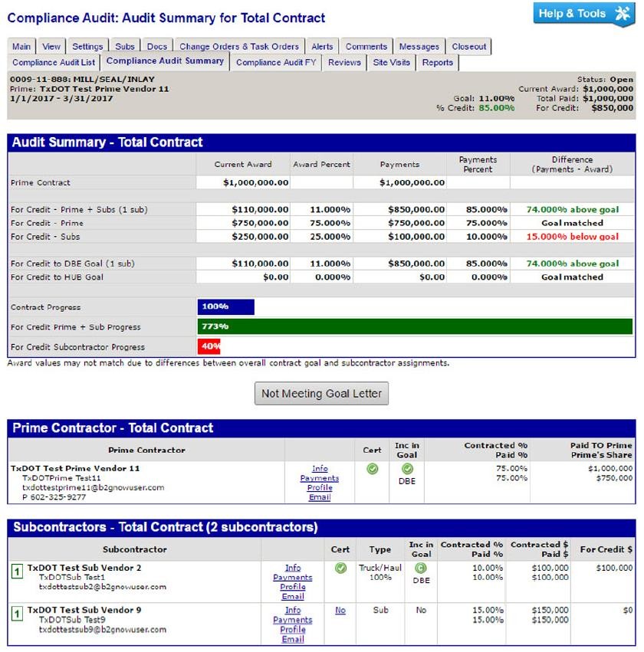Screen dimensions: 644x652
Task: Open prime contractor Payments link
Action: click(x=319, y=478)
